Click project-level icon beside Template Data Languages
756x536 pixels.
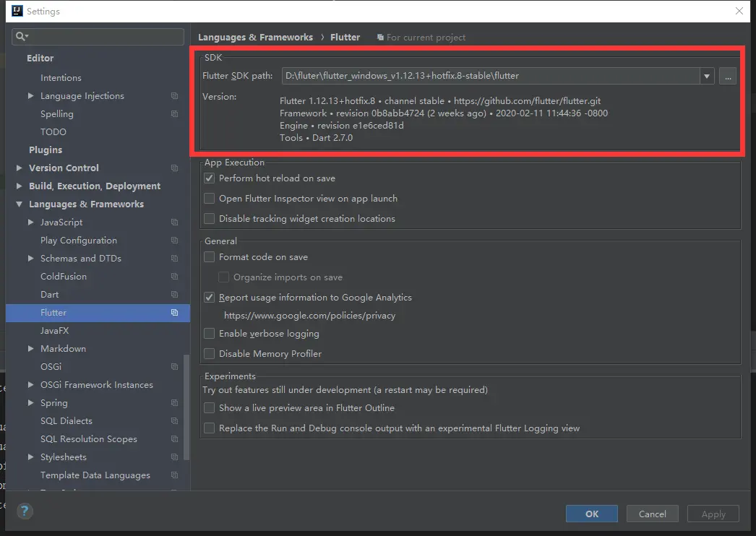coord(174,475)
